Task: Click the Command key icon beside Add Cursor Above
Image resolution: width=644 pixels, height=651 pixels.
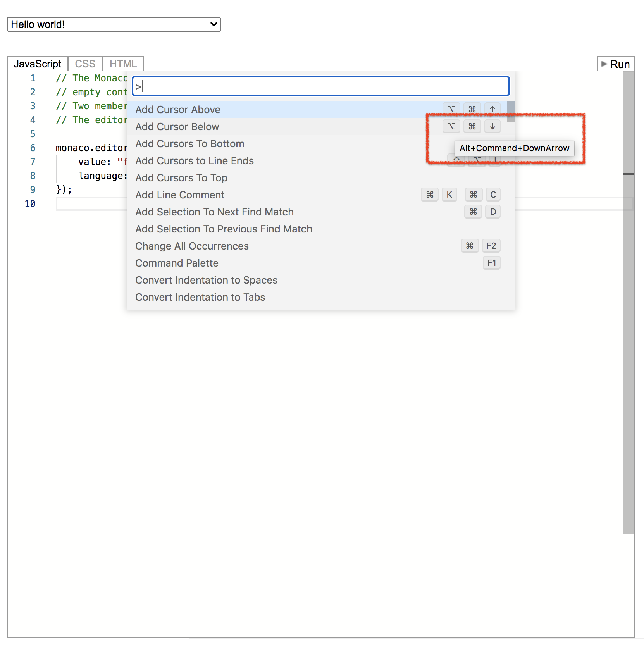Action: pos(472,109)
